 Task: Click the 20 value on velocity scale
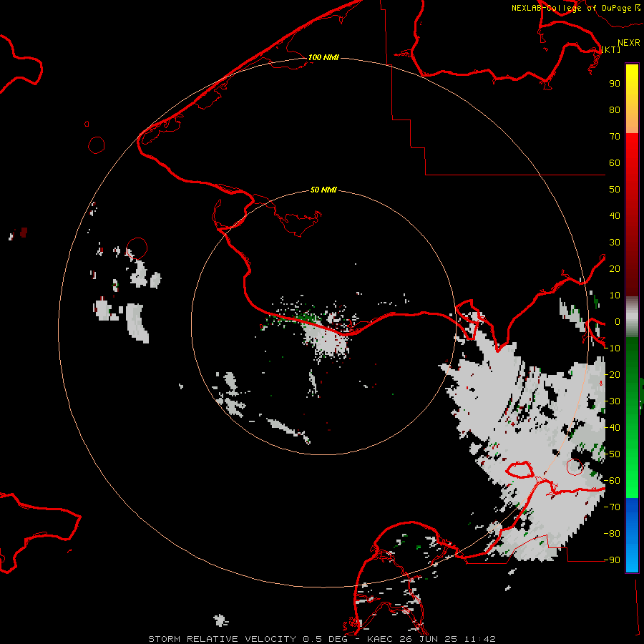(615, 268)
